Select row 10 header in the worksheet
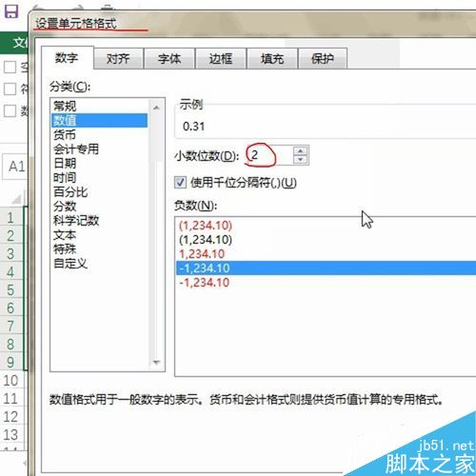 (x=11, y=381)
